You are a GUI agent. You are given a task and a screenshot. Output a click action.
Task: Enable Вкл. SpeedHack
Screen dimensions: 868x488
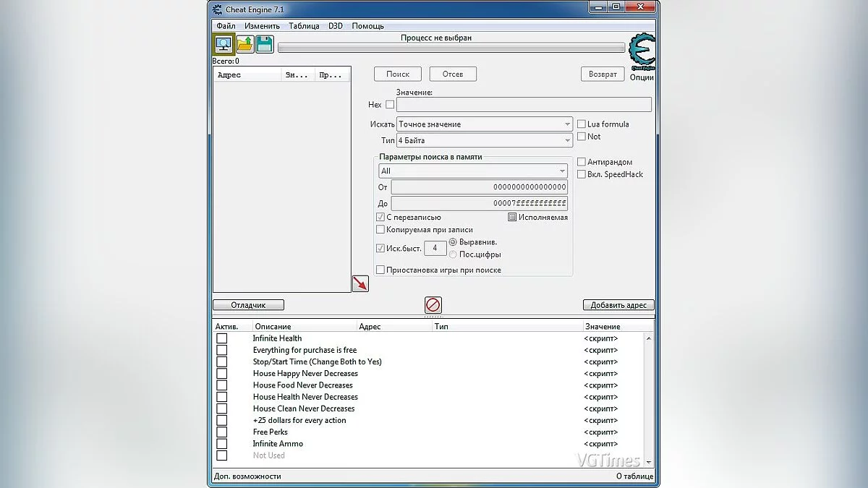pyautogui.click(x=582, y=174)
